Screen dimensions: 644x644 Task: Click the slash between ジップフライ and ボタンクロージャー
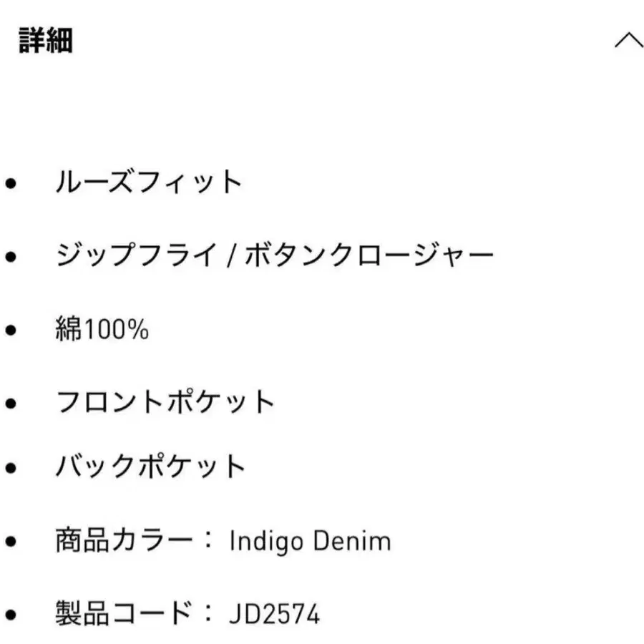tap(230, 256)
